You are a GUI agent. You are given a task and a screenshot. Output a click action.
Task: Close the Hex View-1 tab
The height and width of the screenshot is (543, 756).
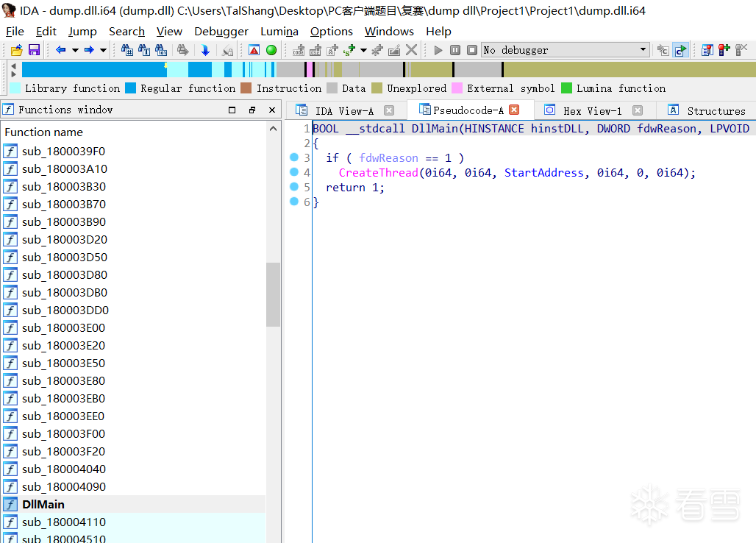(638, 110)
